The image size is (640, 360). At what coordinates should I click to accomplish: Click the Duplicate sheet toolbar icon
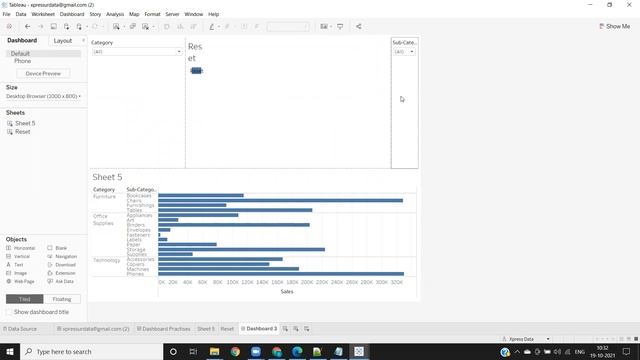tap(133, 27)
